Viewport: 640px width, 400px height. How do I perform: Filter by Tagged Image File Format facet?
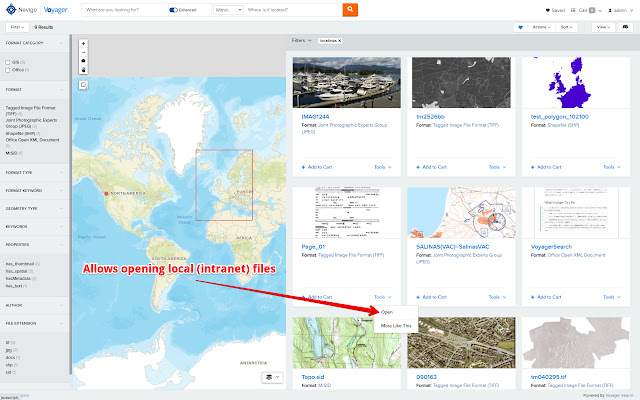pyautogui.click(x=30, y=111)
